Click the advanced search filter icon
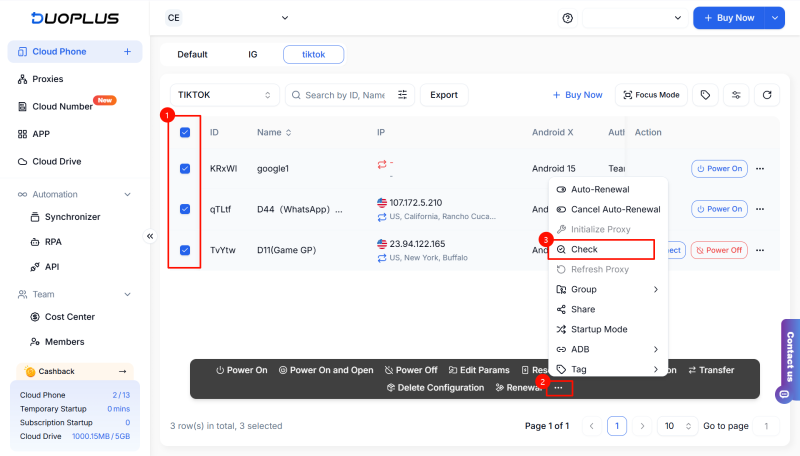The width and height of the screenshot is (800, 456). click(x=403, y=95)
